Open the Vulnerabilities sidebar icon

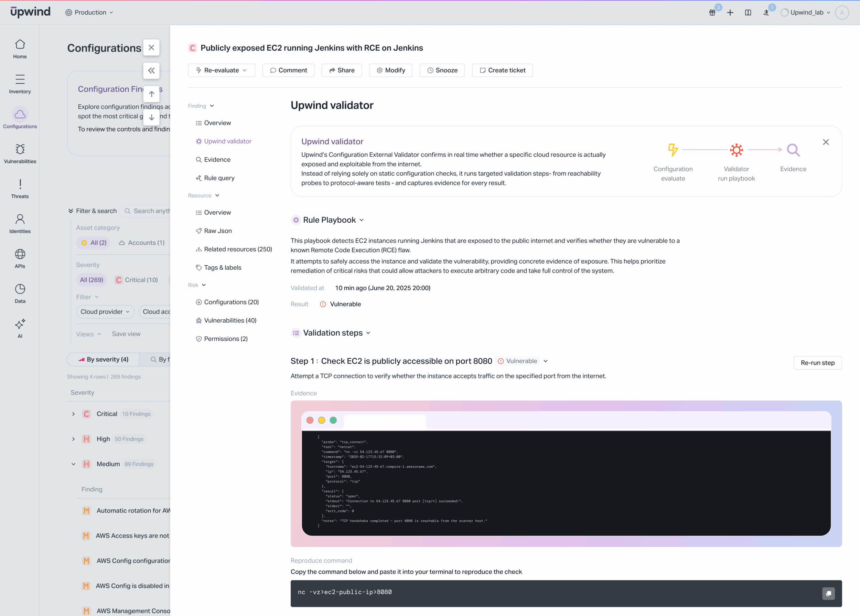click(x=20, y=149)
